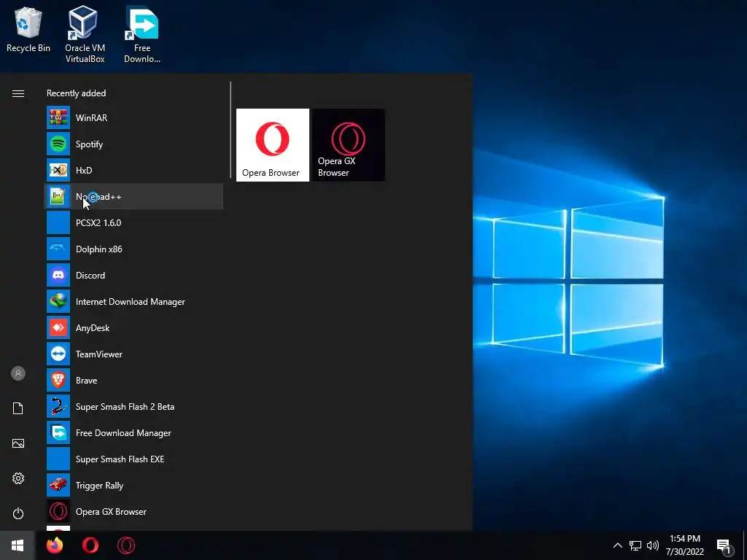
Task: Show hidden tray icons chevron
Action: 617,545
